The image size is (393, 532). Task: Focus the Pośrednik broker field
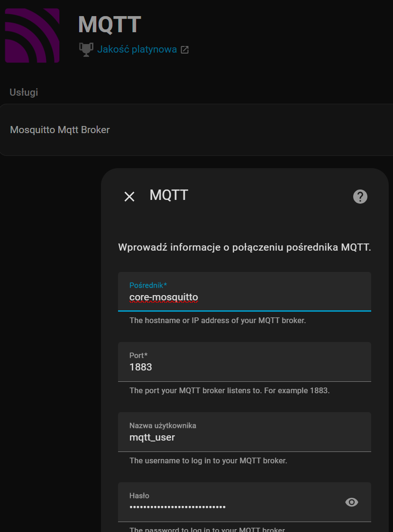pyautogui.click(x=244, y=297)
